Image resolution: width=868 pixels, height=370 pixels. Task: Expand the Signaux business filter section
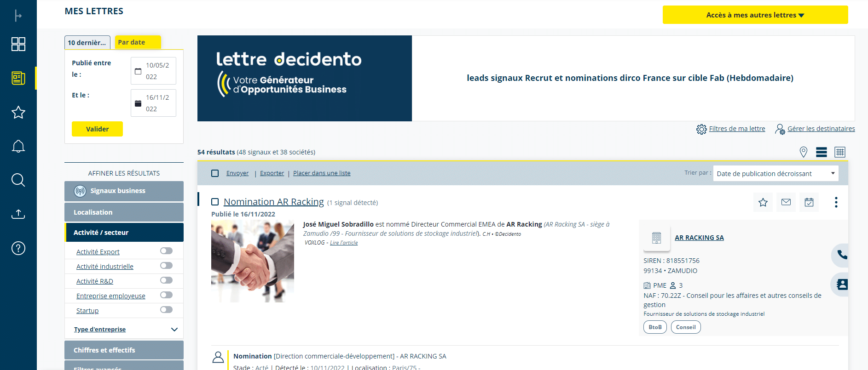coord(124,191)
